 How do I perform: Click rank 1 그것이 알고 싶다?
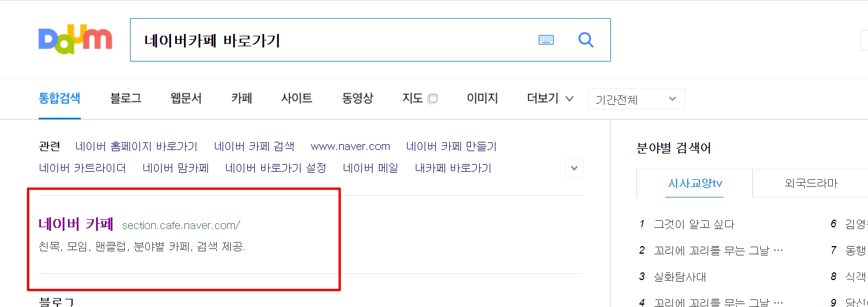tap(694, 224)
